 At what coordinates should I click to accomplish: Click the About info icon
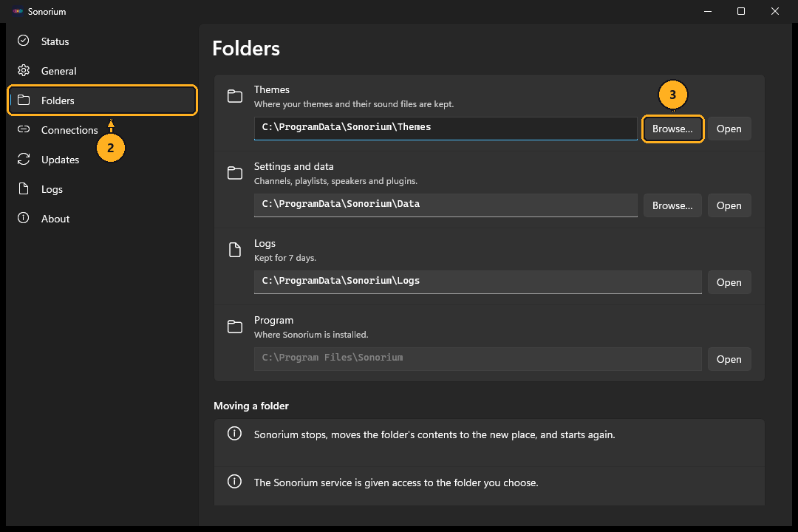point(24,218)
